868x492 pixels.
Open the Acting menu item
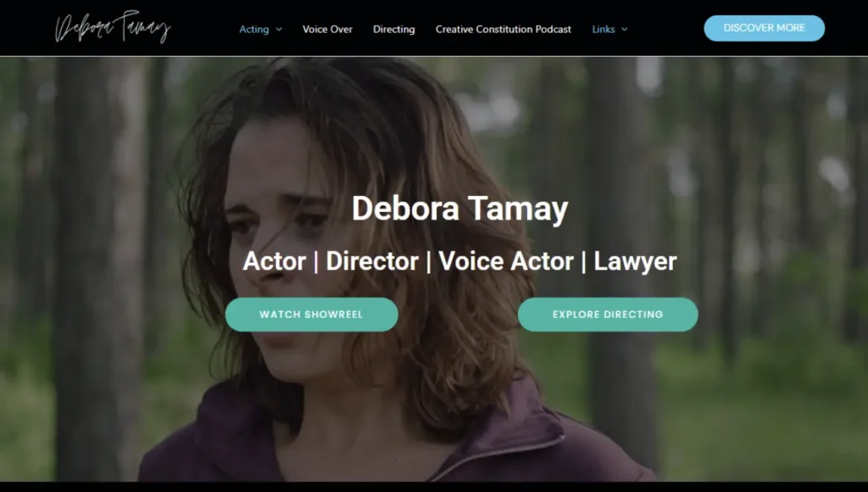pyautogui.click(x=254, y=30)
